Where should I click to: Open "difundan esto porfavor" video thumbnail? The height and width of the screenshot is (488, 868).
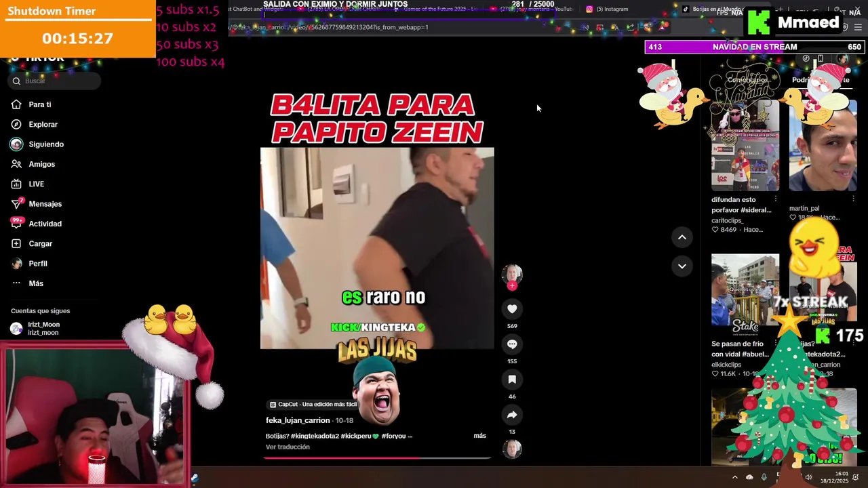[745, 145]
